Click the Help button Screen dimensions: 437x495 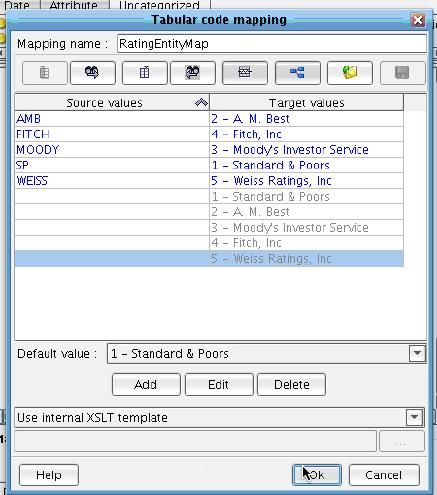(49, 475)
